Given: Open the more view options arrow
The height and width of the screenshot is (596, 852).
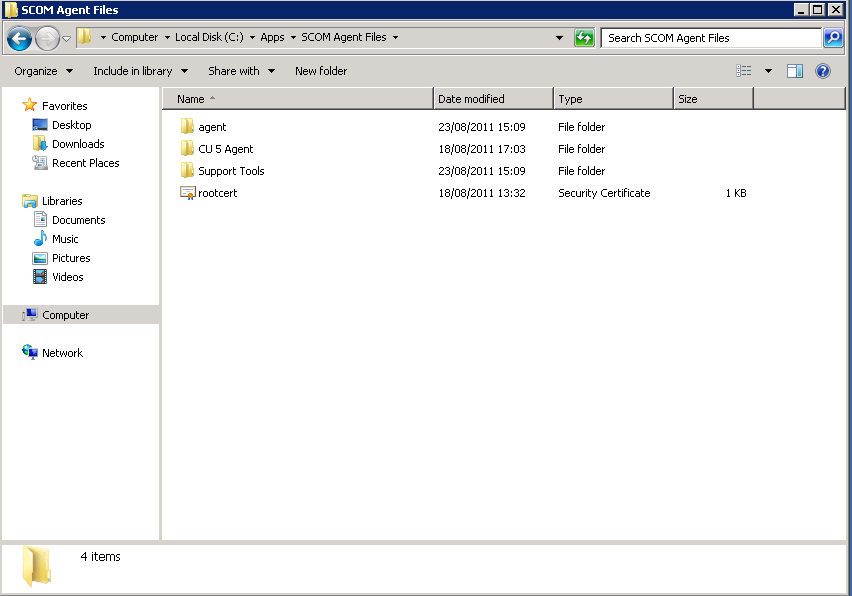Looking at the screenshot, I should (x=768, y=71).
